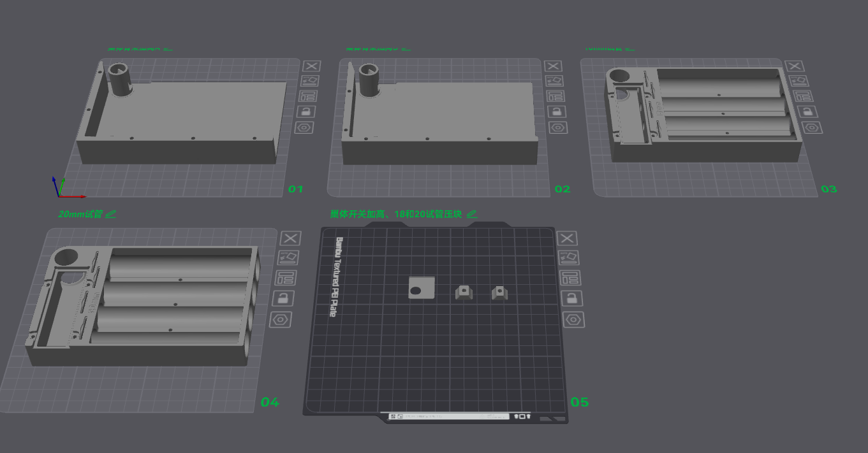Select the rightmost small clamp block on plate 05
The image size is (868, 453).
coord(499,293)
